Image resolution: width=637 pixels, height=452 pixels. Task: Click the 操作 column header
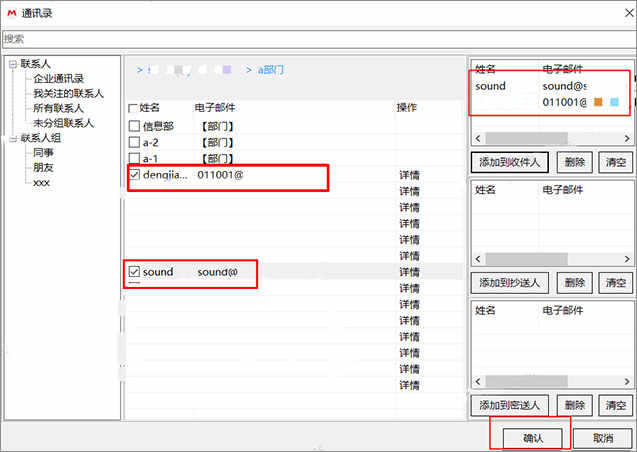click(407, 108)
